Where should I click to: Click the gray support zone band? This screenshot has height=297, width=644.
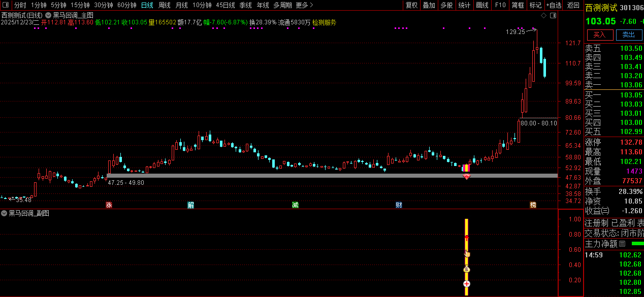332,176
